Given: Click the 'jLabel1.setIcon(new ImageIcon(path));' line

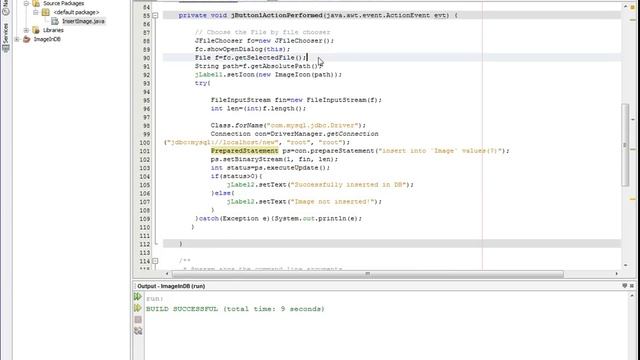Looking at the screenshot, I should [268, 75].
